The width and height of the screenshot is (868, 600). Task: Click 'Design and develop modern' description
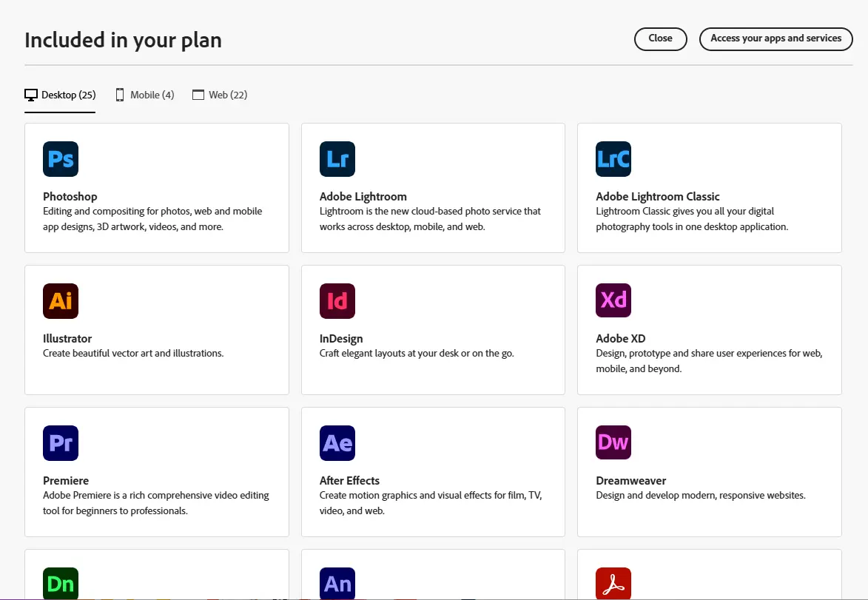700,496
